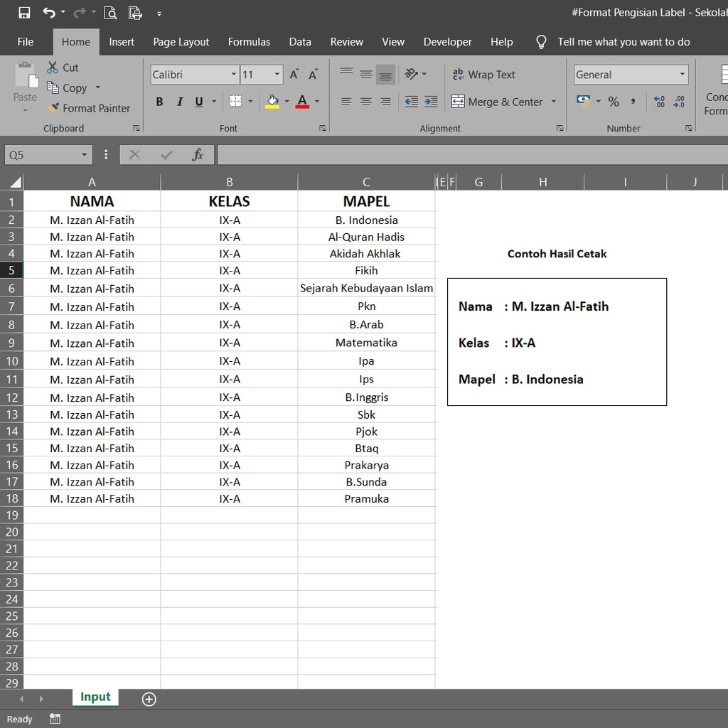Open the Name Box dropdown arrow
The height and width of the screenshot is (728, 728).
tap(85, 155)
